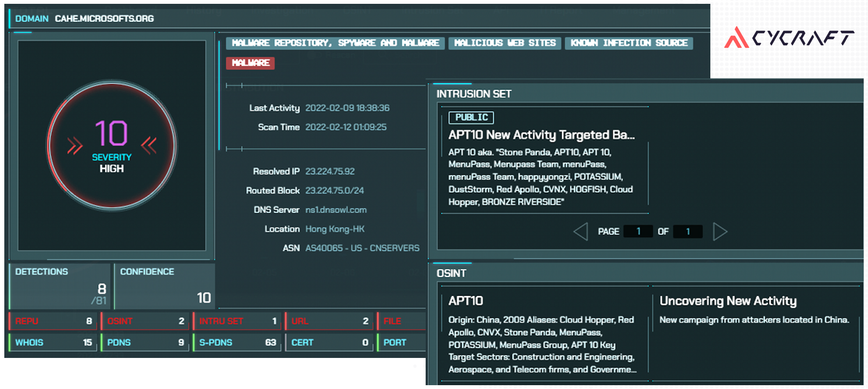Click the previous page arrow in Intrusion Set
Viewport: 868px width, 389px height.
[580, 232]
